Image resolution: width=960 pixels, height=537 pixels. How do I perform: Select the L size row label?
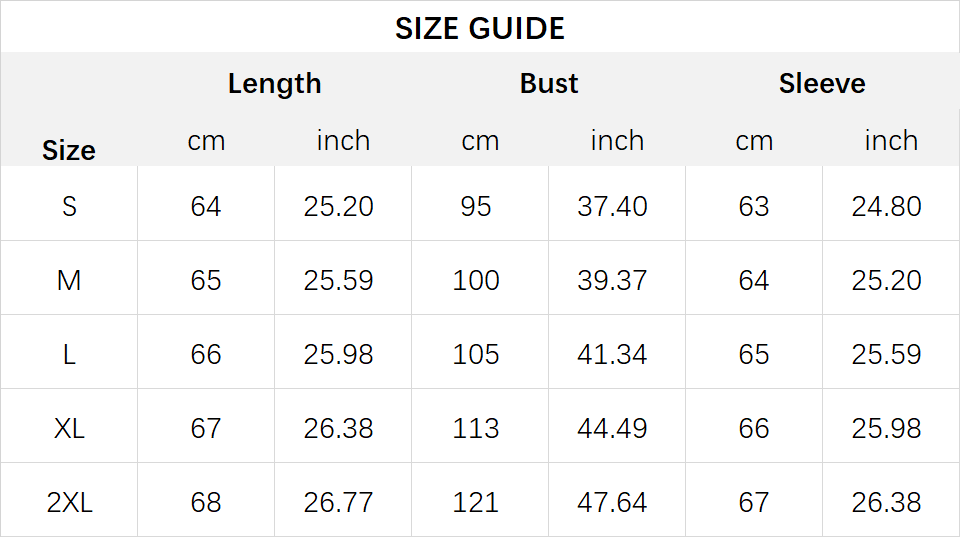(x=69, y=355)
